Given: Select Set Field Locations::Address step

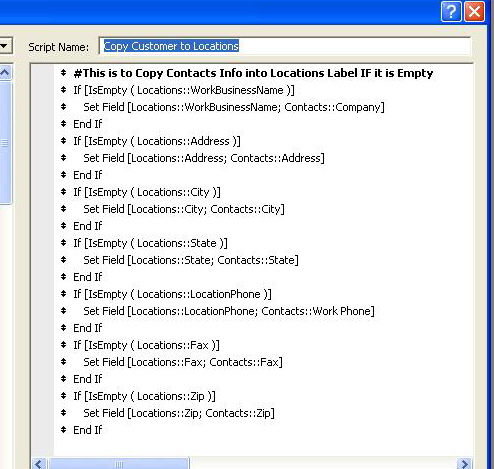Looking at the screenshot, I should point(204,158).
